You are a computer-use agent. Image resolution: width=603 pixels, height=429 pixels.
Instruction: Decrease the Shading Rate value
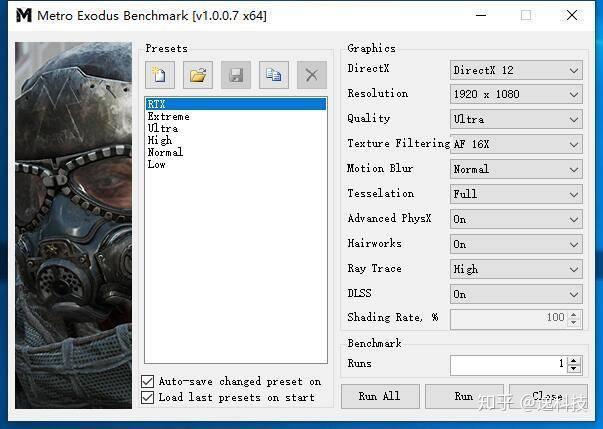pyautogui.click(x=574, y=323)
